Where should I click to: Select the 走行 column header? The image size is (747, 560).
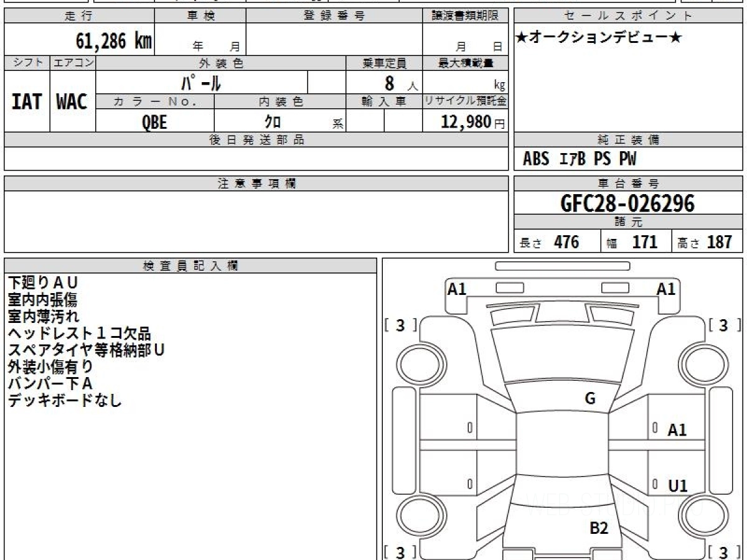[x=79, y=16]
